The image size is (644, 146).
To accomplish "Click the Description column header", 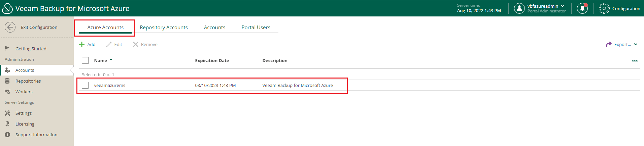I will point(275,60).
